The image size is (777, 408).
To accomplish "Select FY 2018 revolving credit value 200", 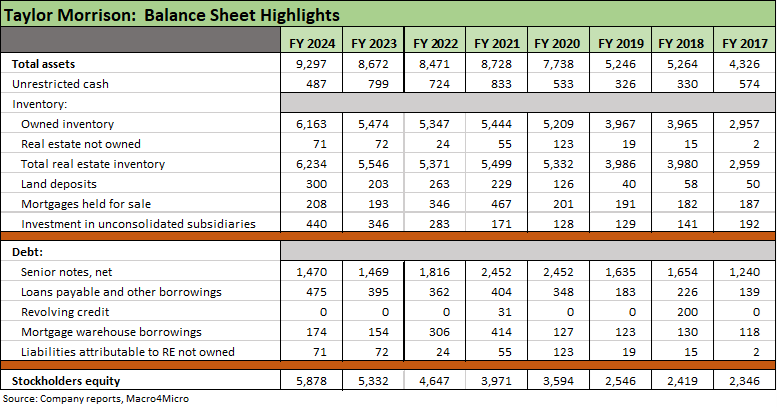I will (687, 312).
